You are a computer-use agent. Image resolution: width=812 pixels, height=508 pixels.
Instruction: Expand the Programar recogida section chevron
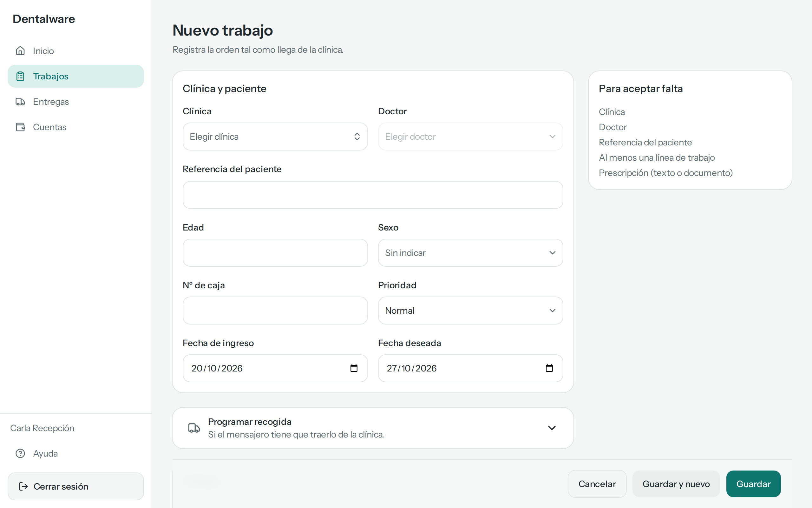[x=552, y=428]
